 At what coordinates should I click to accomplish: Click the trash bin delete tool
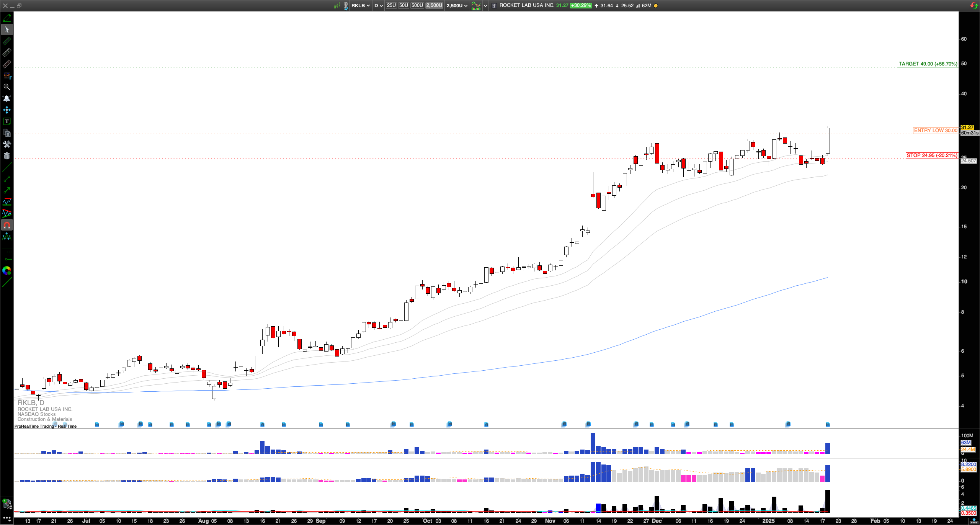pyautogui.click(x=7, y=156)
